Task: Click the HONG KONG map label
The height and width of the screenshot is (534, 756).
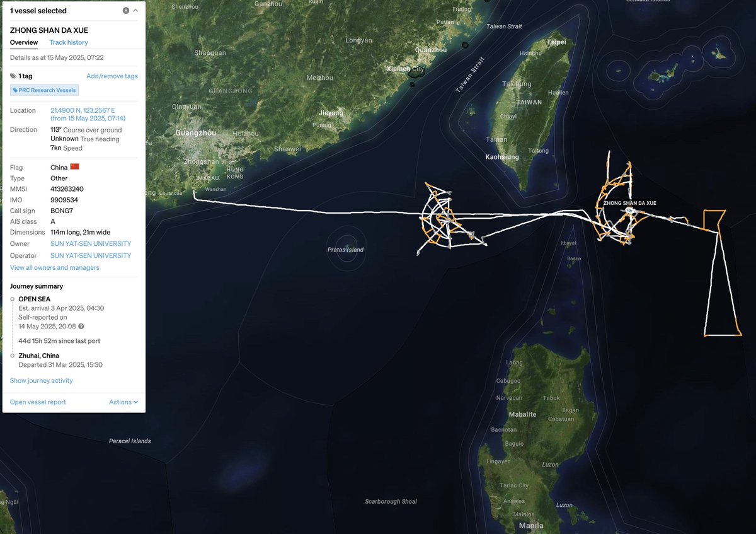Action: tap(234, 173)
